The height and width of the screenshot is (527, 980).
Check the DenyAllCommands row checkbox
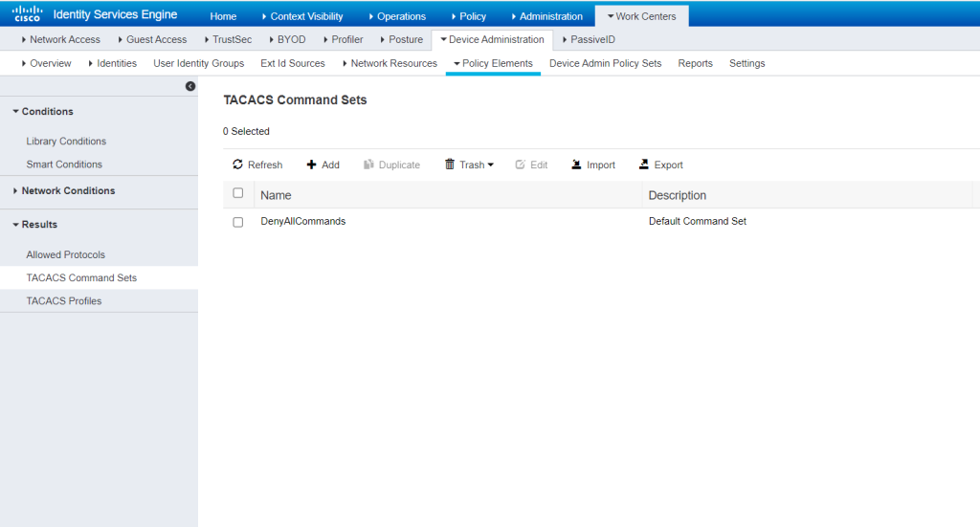pos(238,222)
